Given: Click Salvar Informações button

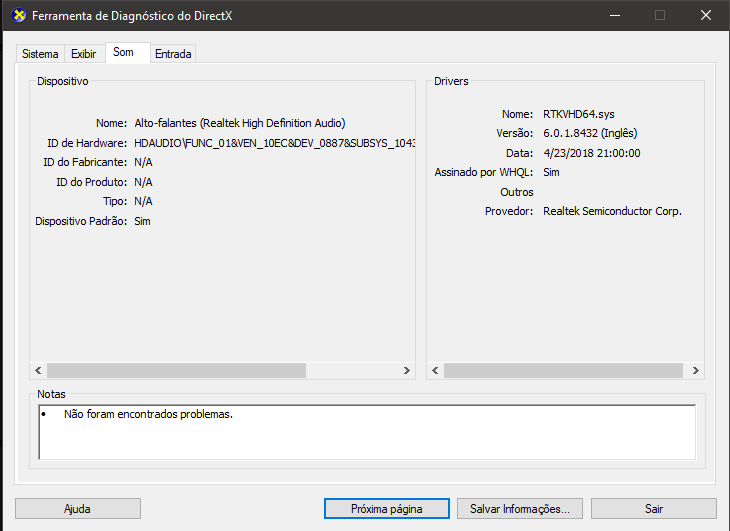Looking at the screenshot, I should [520, 509].
